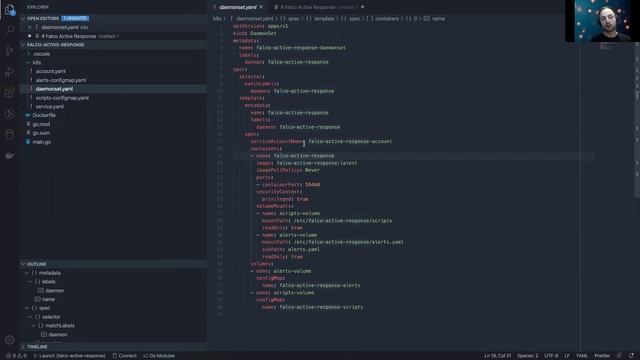This screenshot has height=360, width=640.
Task: Click the containers breadcrumb segment
Action: (386, 18)
